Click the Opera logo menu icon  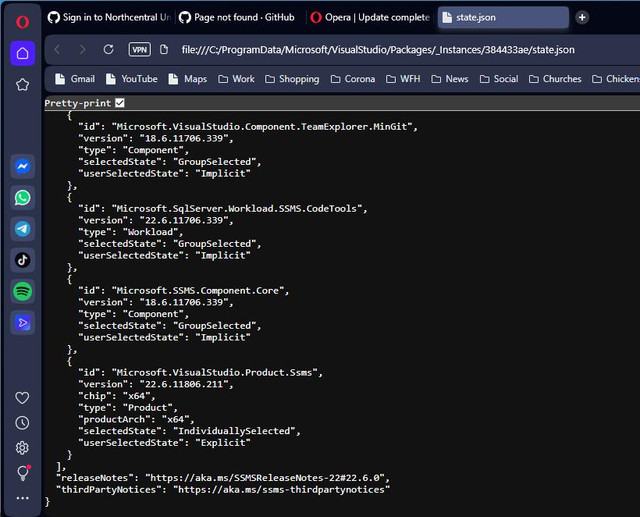pos(22,21)
